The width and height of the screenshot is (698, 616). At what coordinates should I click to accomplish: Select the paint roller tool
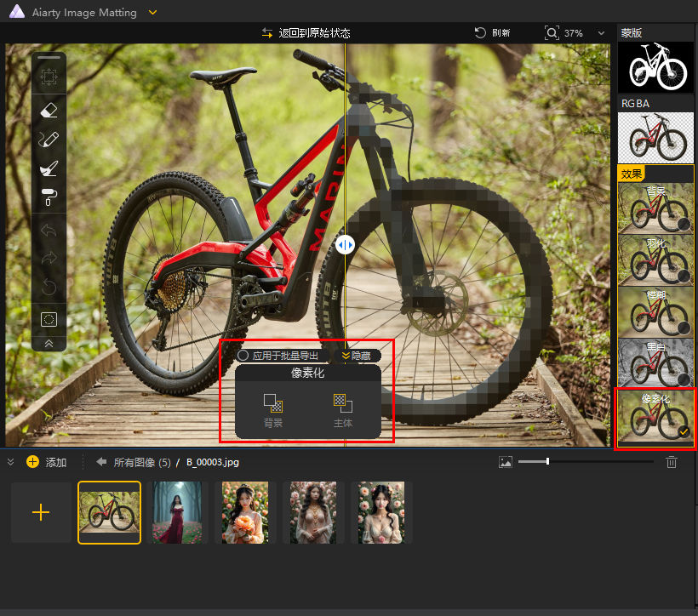49,197
